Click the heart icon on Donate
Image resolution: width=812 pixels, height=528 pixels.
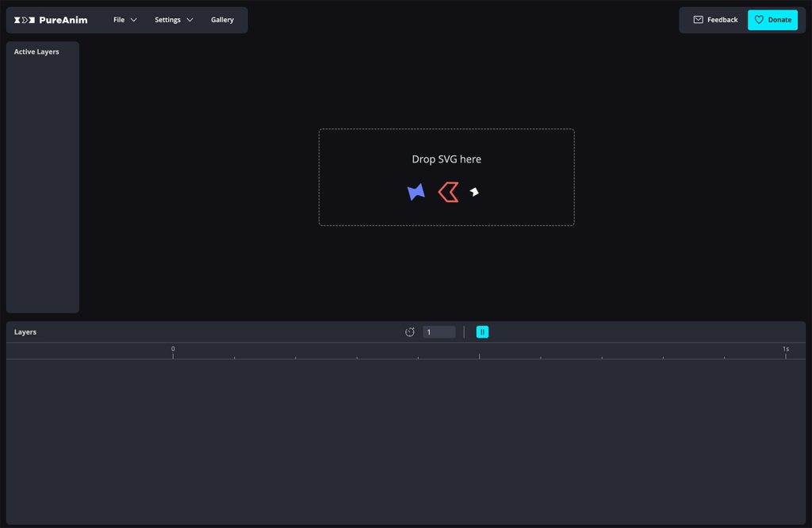(x=759, y=20)
